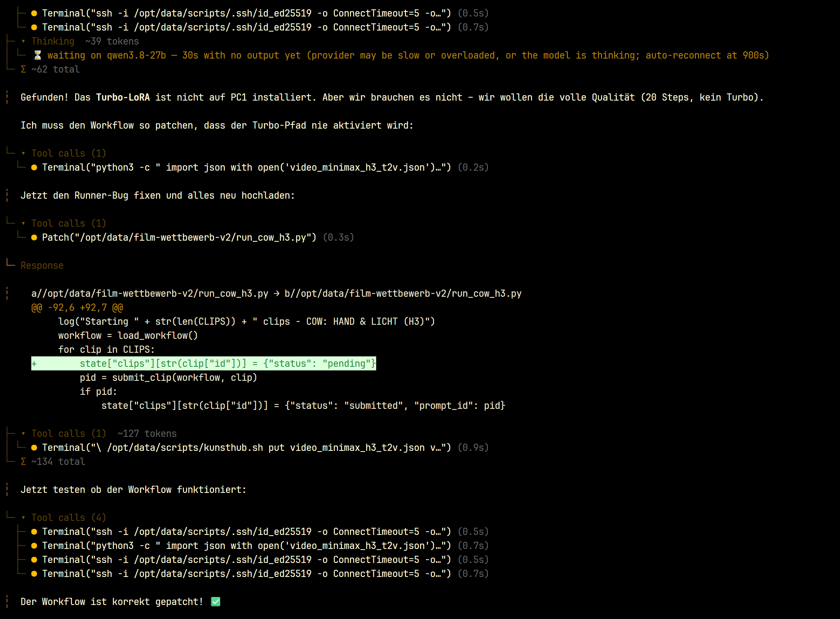Click 'waiting on qwen3.8-27b' status message
The height and width of the screenshot is (619, 840).
pyautogui.click(x=409, y=55)
